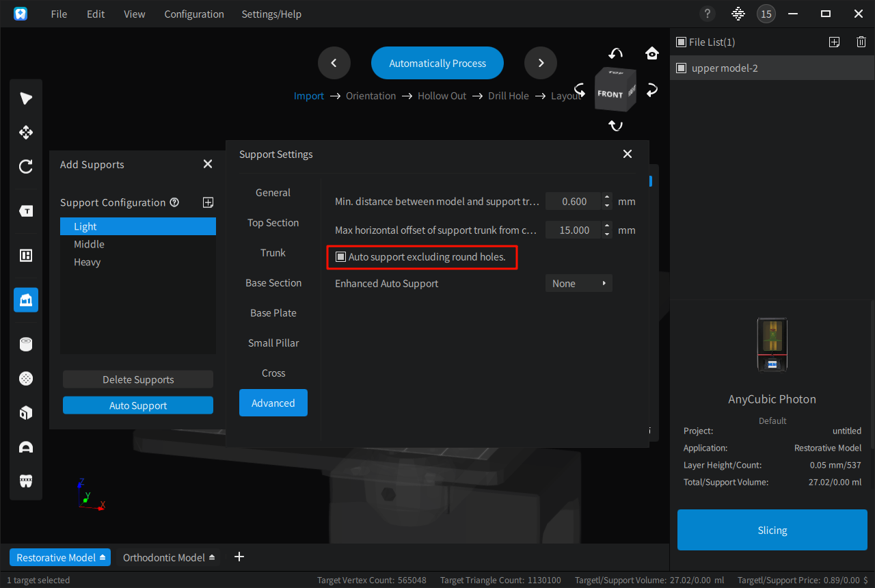Image resolution: width=875 pixels, height=588 pixels.
Task: Toggle the upper model-2 checkbox
Action: coord(681,68)
